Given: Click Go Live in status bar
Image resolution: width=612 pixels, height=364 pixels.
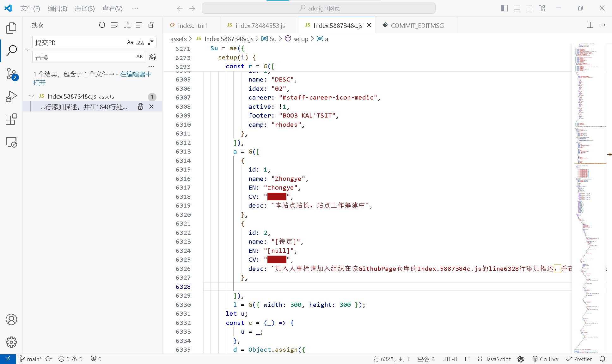Looking at the screenshot, I should coord(545,359).
